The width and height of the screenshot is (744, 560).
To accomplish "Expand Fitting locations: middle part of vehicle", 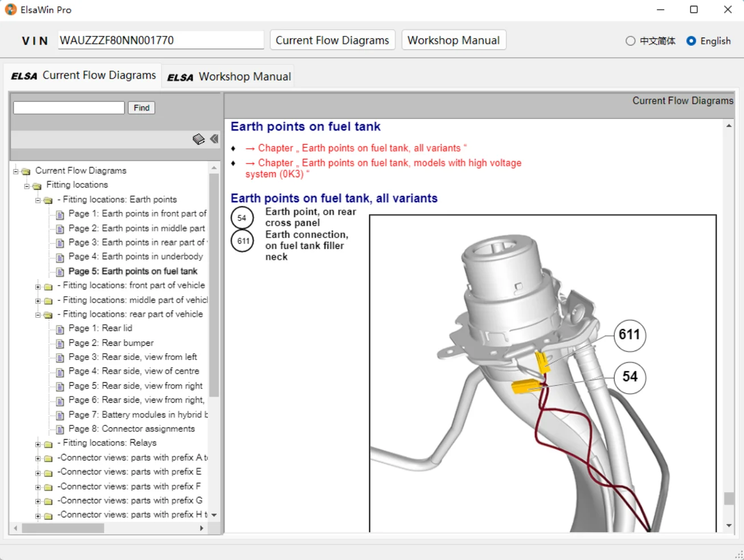I will pos(38,301).
